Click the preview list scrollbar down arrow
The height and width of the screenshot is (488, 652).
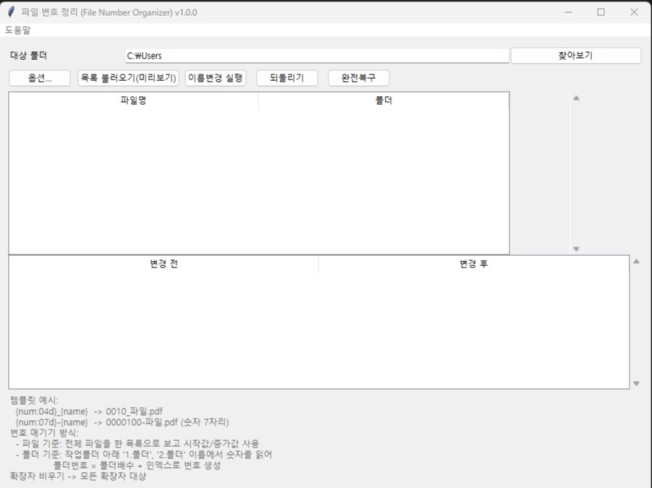pyautogui.click(x=636, y=383)
